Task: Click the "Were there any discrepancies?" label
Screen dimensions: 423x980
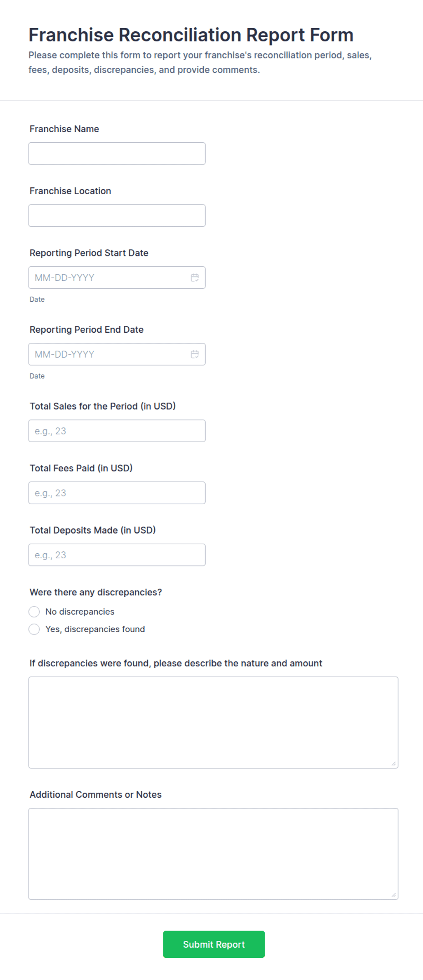Action: (x=96, y=592)
